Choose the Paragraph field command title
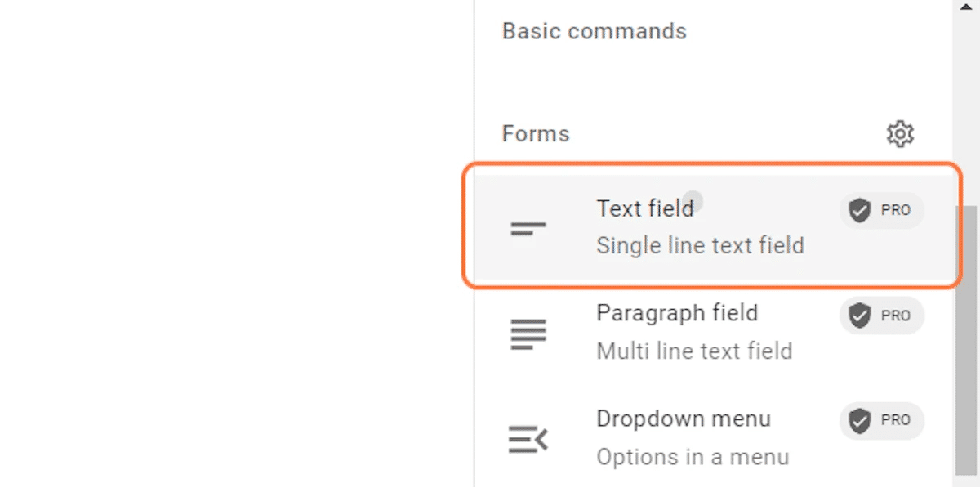 [677, 313]
